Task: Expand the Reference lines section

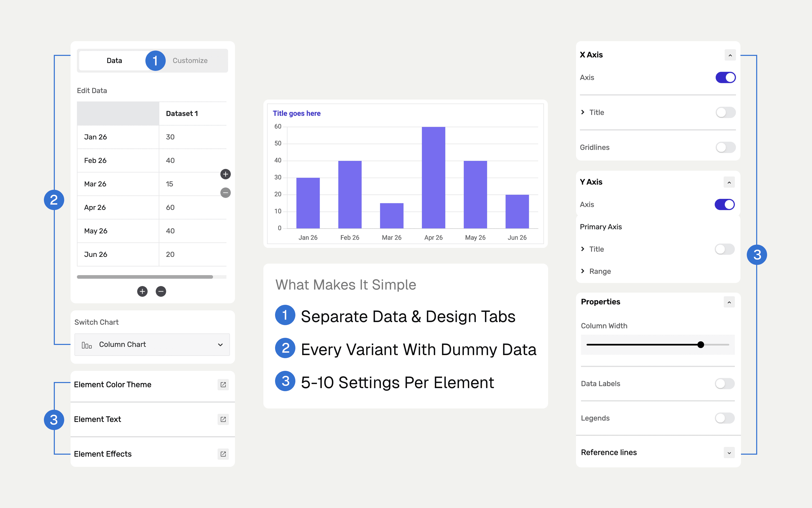Action: coord(729,453)
